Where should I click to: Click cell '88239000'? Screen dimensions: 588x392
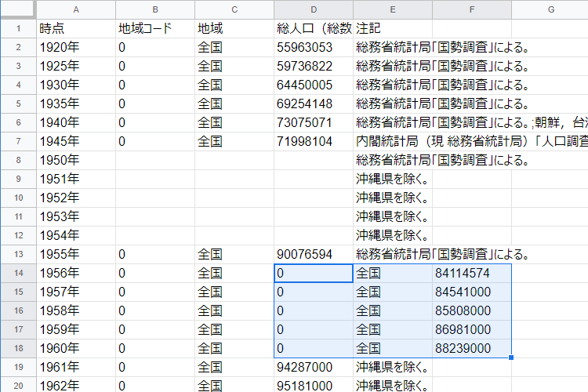(472, 348)
